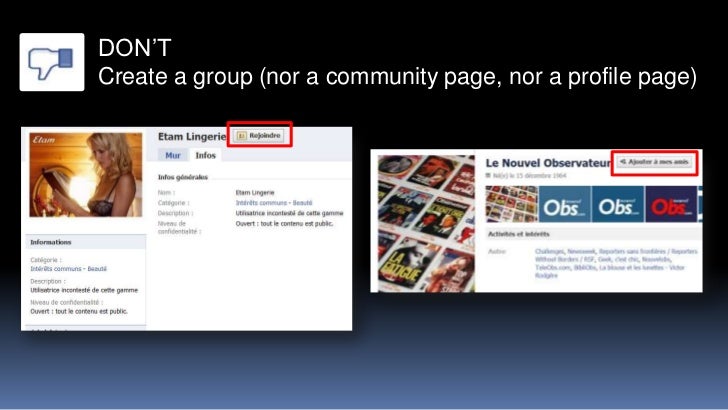This screenshot has width=728, height=410.
Task: Click the Activités et intérêts heading
Action: [x=519, y=234]
